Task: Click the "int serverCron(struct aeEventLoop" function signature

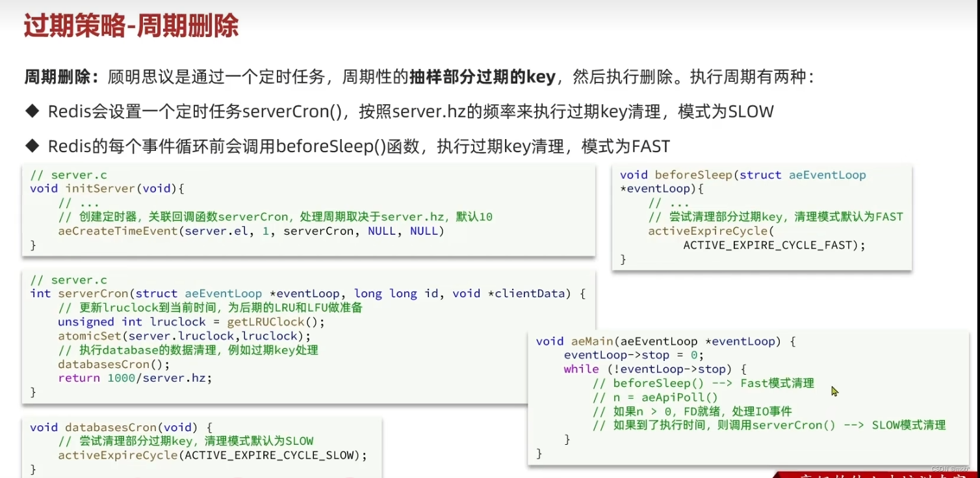Action: 146,293
